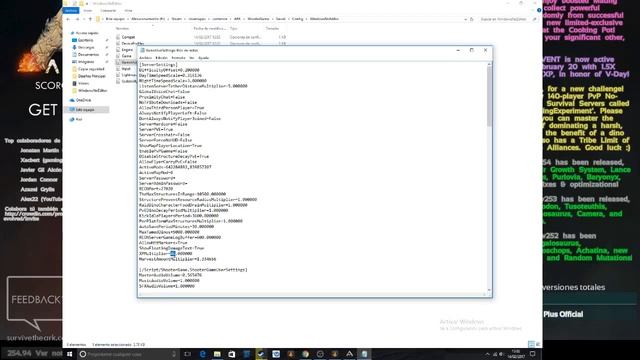The image size is (640, 360).
Task: Click the Cortana taskbar search box
Action: pyautogui.click(x=128, y=354)
